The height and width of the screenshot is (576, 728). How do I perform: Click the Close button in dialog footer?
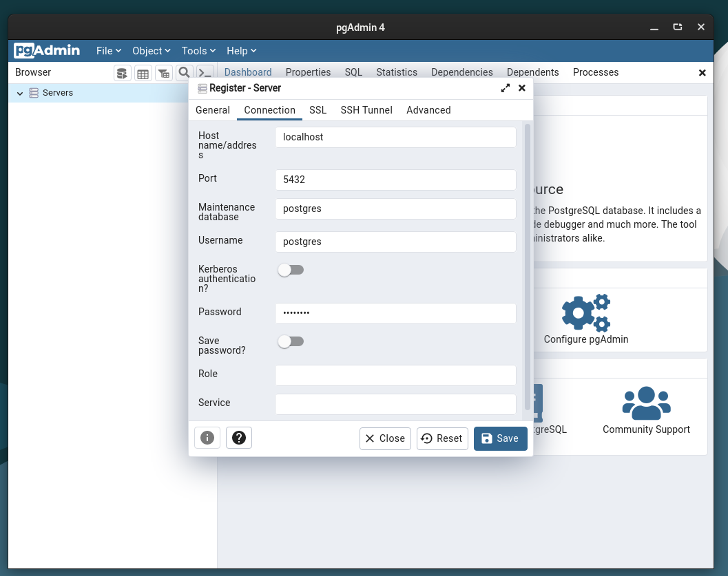click(x=386, y=439)
